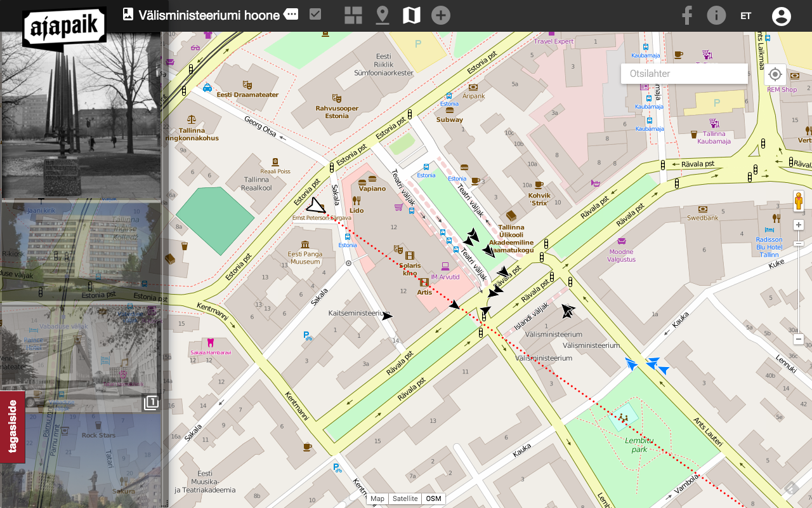
Task: Pick up the Street View pegman
Action: 799,202
